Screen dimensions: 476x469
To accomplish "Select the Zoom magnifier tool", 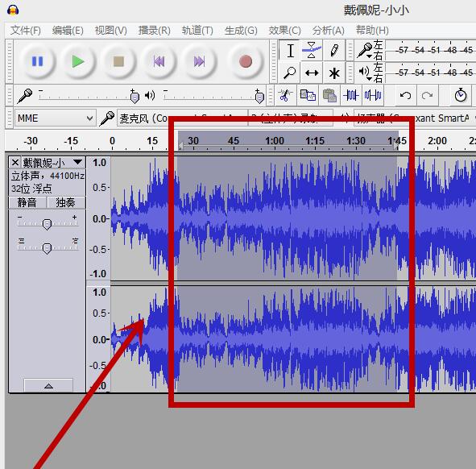I will pos(290,73).
